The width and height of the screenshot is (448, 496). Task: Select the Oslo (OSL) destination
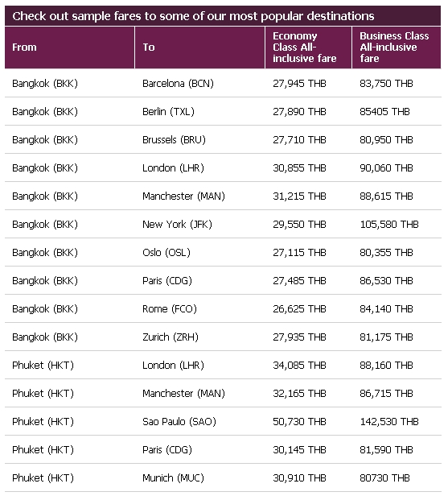[x=166, y=253]
